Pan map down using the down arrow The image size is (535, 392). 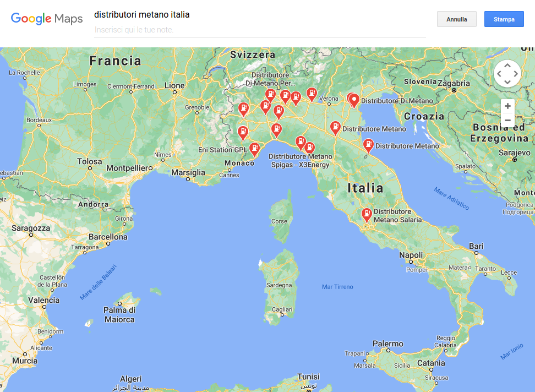507,82
